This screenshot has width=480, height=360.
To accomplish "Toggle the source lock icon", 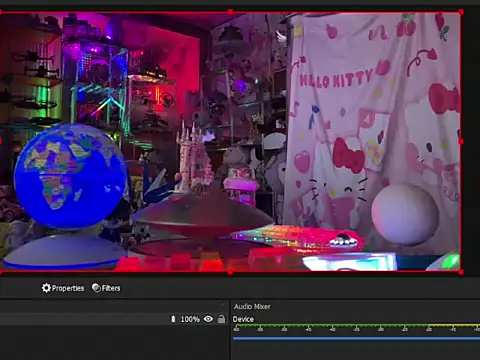I will (221, 319).
